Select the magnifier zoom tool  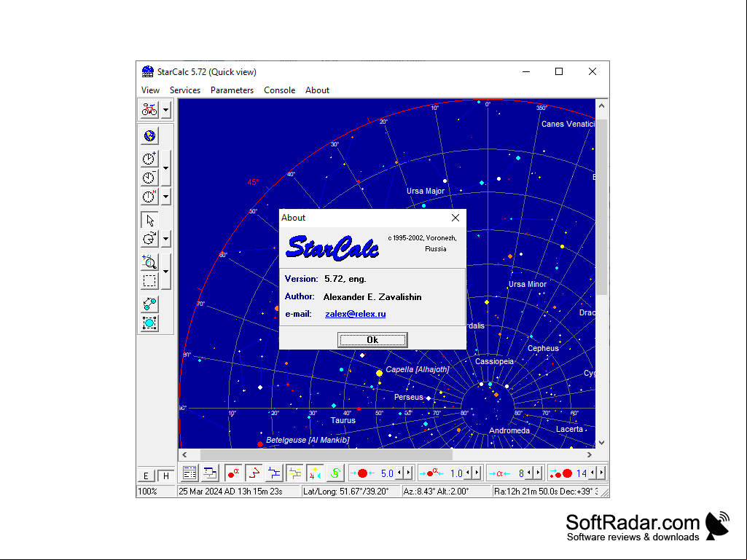coord(149,262)
